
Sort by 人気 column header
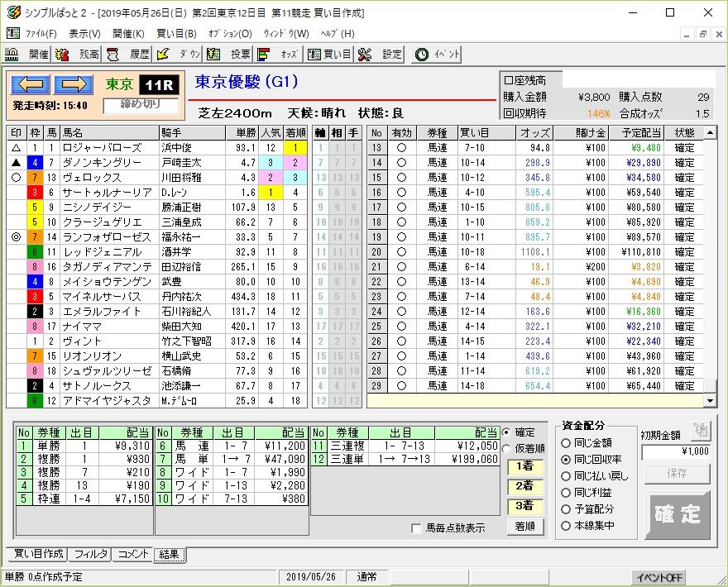271,133
